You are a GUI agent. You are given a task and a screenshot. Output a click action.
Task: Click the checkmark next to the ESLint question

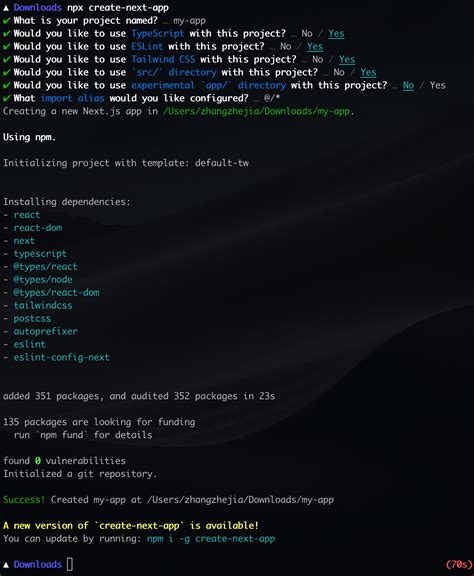coord(6,47)
